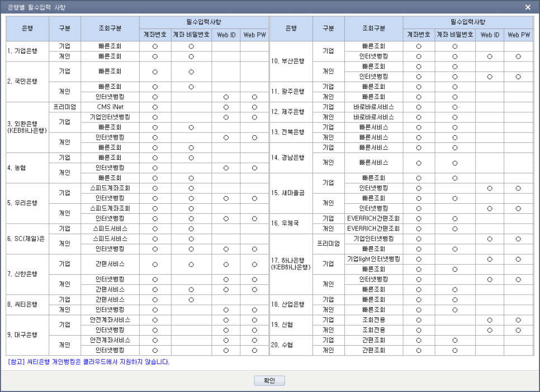The height and width of the screenshot is (392, 540).
Task: Click the 15. 새마을금 bank cell
Action: 291,193
